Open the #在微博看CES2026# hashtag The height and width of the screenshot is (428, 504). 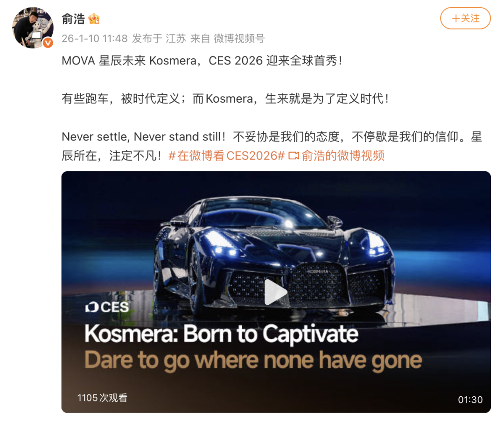tap(227, 155)
